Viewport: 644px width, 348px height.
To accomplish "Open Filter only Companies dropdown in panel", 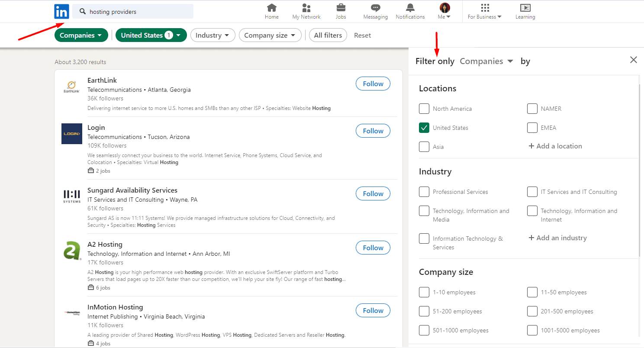I will [486, 61].
